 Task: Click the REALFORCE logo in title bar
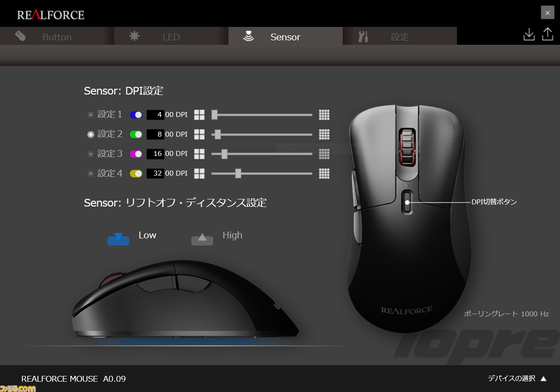pos(51,15)
